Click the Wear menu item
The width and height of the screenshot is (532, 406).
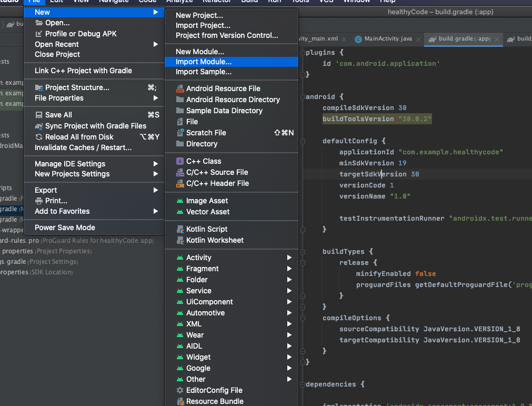[x=232, y=335]
